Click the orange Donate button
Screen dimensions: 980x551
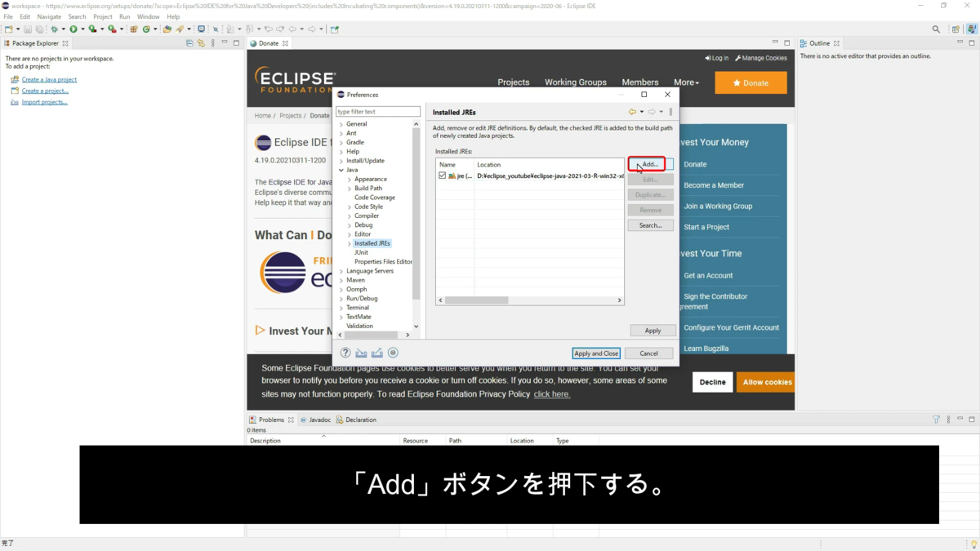[x=751, y=82]
